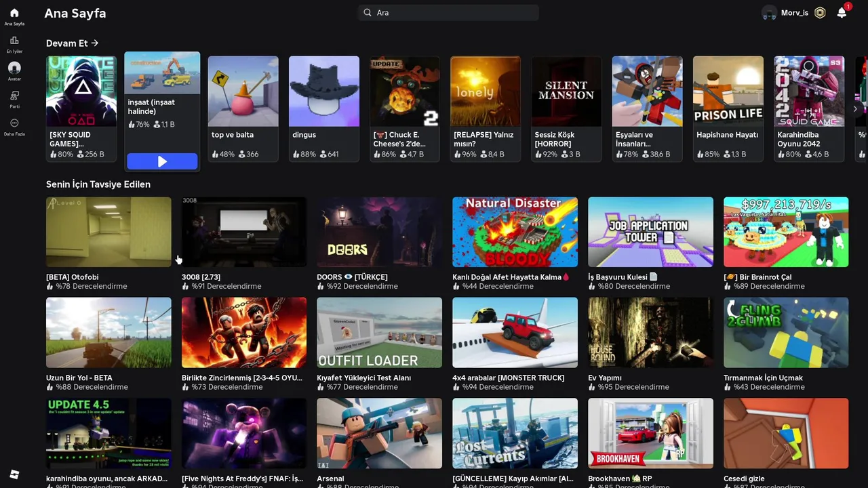Open the SKY SQUID GAMES thumbnail
The height and width of the screenshot is (488, 868).
point(81,91)
